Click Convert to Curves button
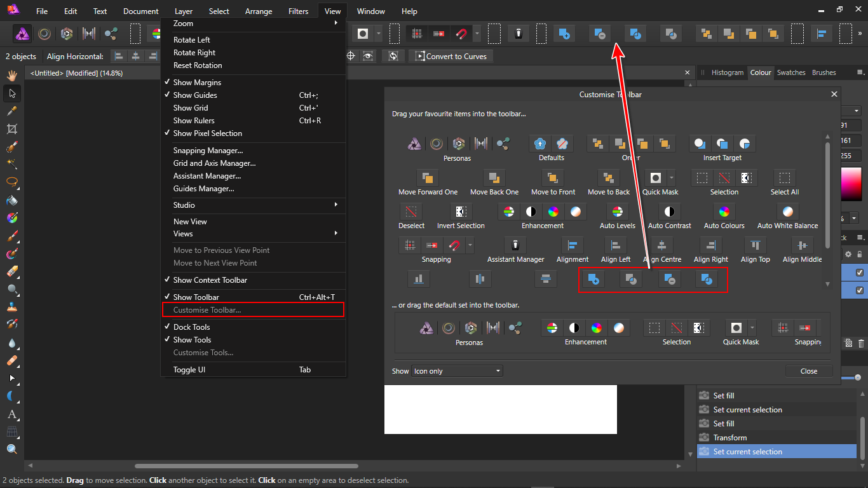The width and height of the screenshot is (868, 488). tap(451, 57)
